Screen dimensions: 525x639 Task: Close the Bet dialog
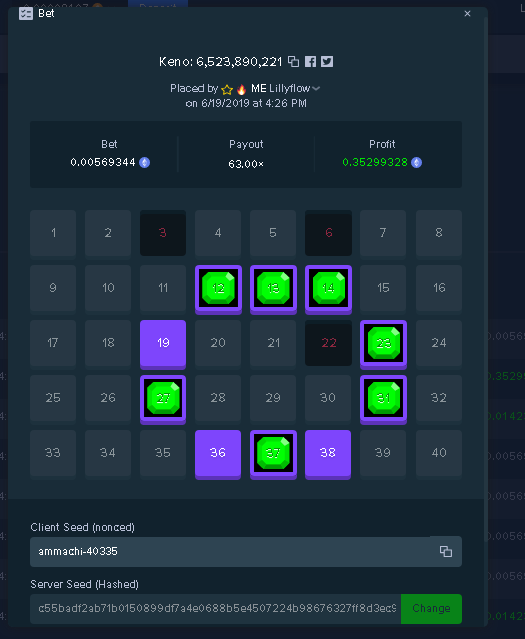(468, 13)
